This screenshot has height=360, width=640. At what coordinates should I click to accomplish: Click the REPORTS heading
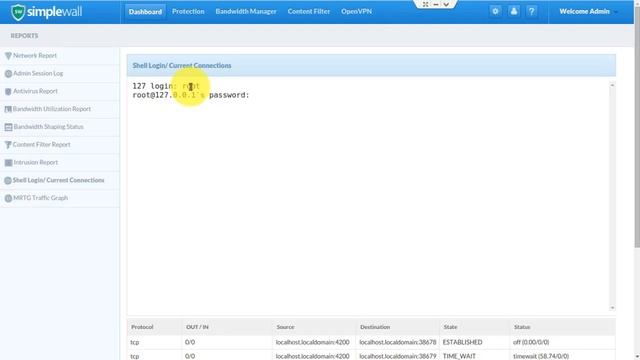click(x=24, y=36)
